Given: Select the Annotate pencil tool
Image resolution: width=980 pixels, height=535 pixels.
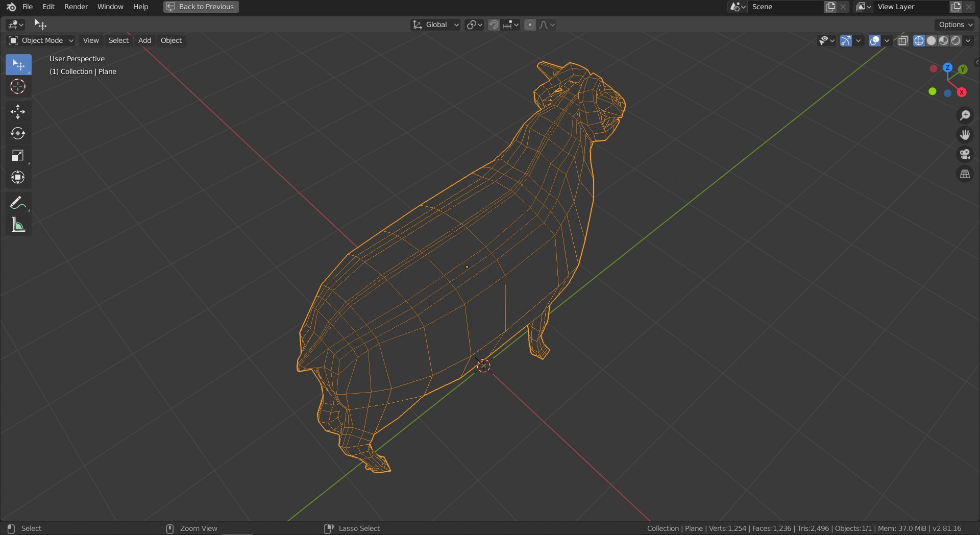Looking at the screenshot, I should [x=18, y=203].
